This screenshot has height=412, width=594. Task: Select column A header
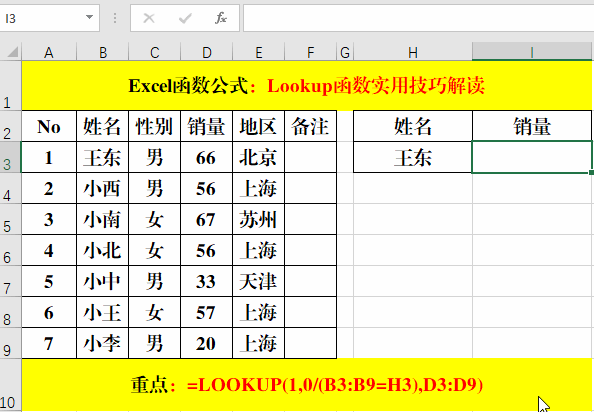pyautogui.click(x=49, y=52)
